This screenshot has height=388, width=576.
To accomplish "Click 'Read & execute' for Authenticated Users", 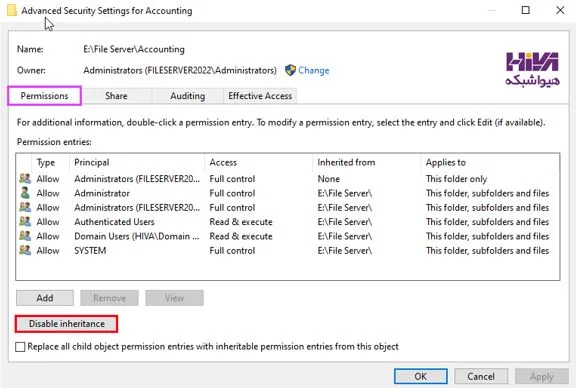I will click(x=241, y=222).
